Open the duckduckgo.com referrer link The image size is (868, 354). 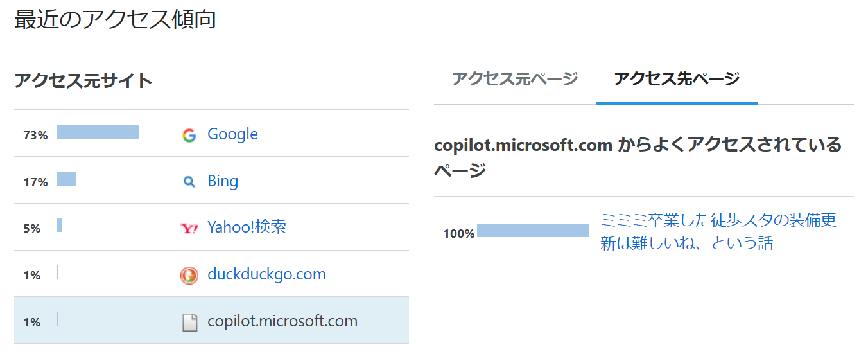[266, 274]
